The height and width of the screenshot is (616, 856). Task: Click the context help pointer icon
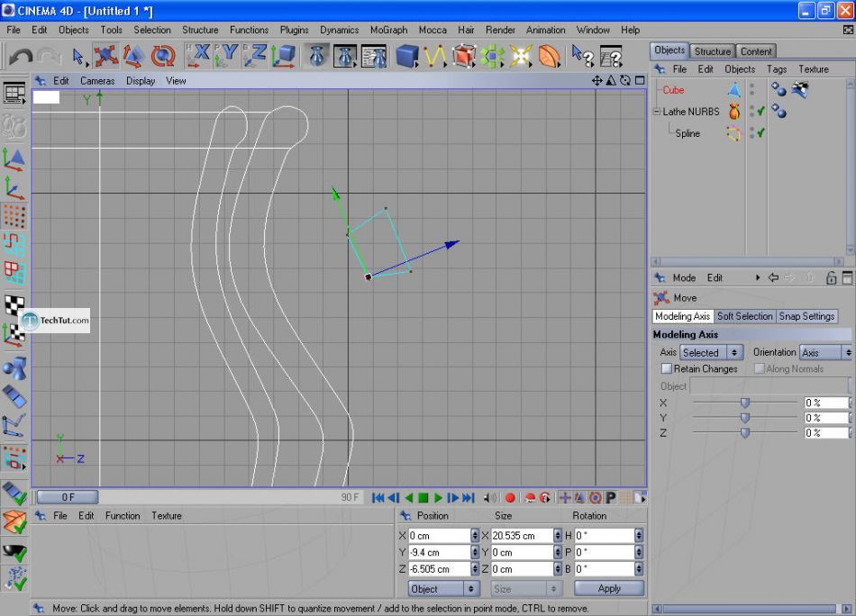pyautogui.click(x=582, y=56)
